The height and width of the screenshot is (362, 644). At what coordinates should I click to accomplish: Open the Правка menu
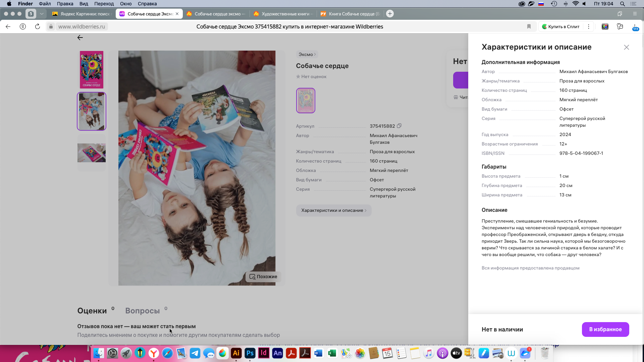[65, 4]
